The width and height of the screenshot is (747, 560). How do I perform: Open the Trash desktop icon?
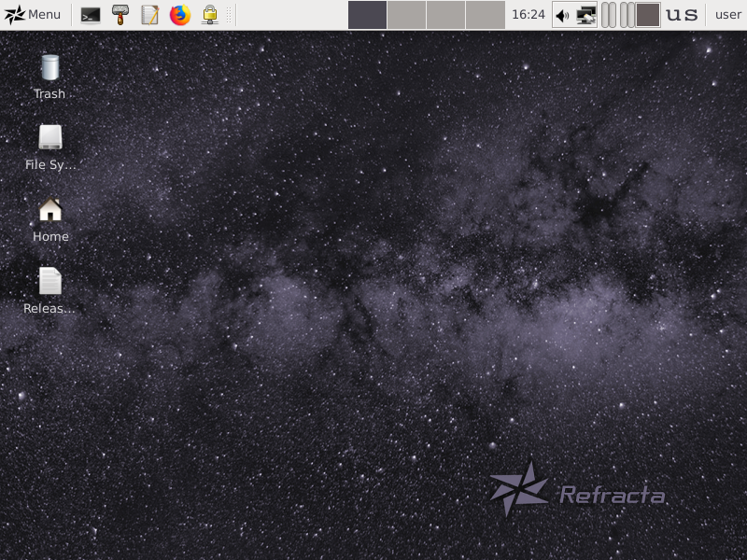50,77
